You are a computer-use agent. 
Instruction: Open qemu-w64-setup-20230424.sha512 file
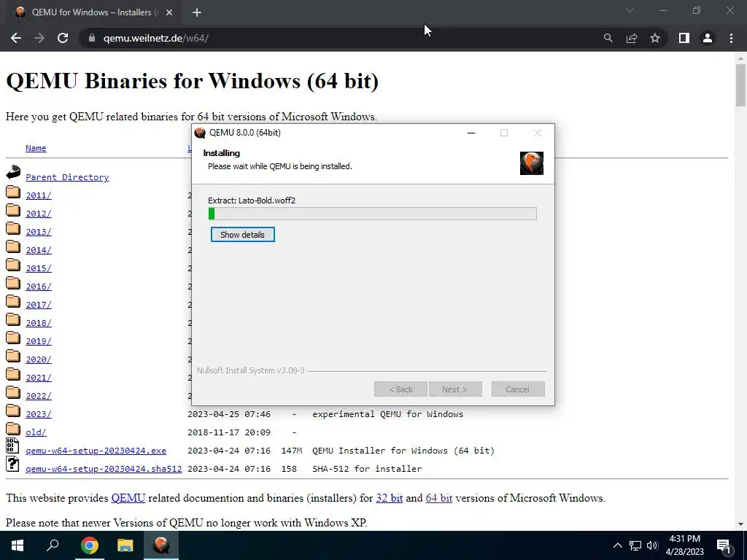pyautogui.click(x=104, y=469)
